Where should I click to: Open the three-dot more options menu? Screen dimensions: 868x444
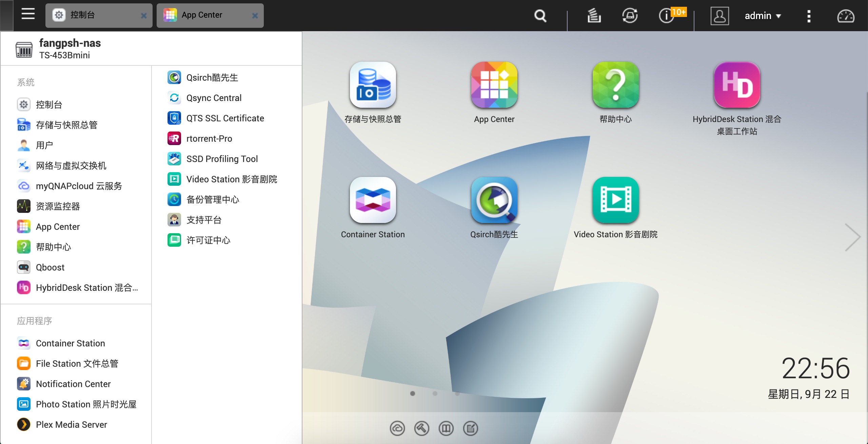coord(809,16)
